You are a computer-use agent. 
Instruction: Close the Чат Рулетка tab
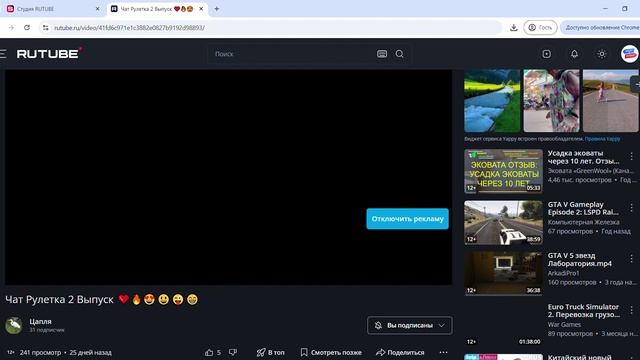pyautogui.click(x=201, y=9)
